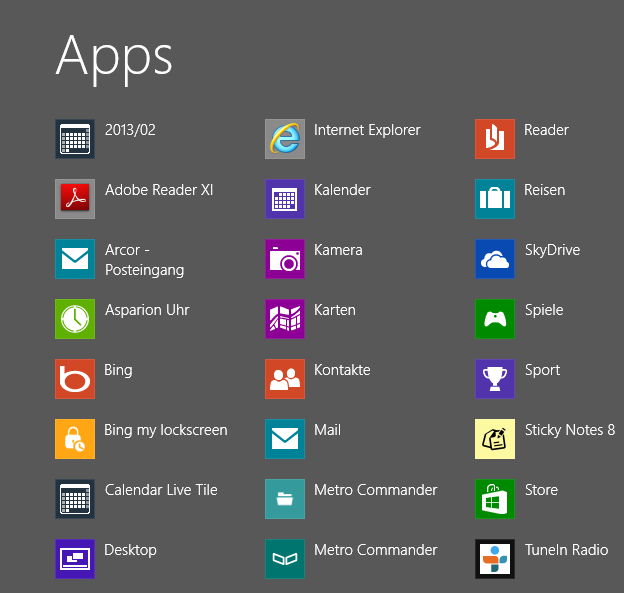
Task: Open the 2013/02 calendar app icon
Action: pos(75,139)
